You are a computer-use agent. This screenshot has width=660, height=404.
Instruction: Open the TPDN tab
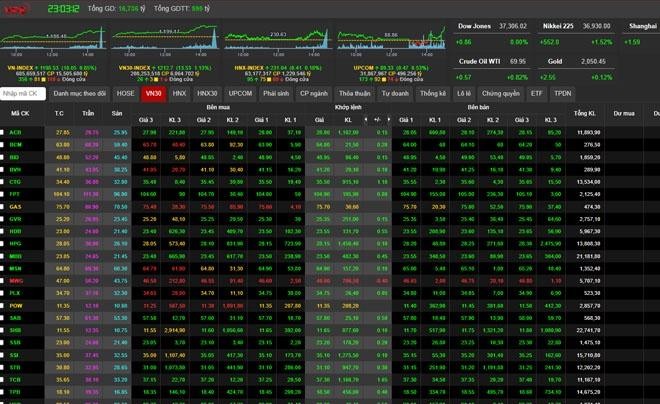563,93
